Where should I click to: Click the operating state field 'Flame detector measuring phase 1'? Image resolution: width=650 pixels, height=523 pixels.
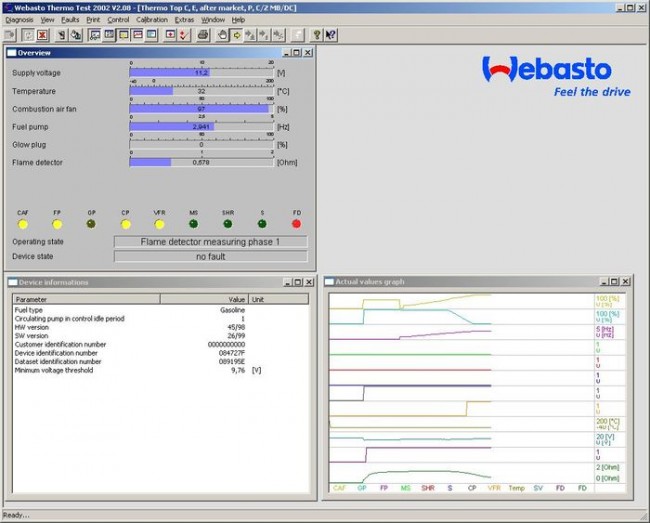pos(211,242)
